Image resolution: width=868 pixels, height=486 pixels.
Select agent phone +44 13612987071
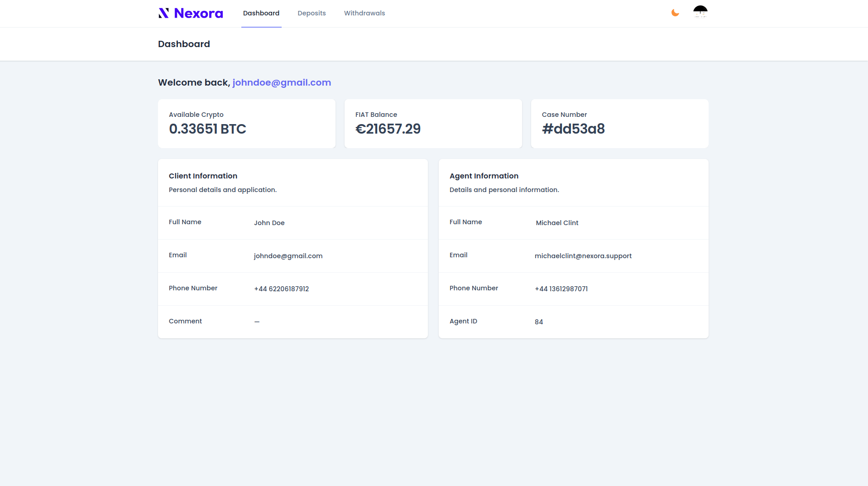point(561,289)
